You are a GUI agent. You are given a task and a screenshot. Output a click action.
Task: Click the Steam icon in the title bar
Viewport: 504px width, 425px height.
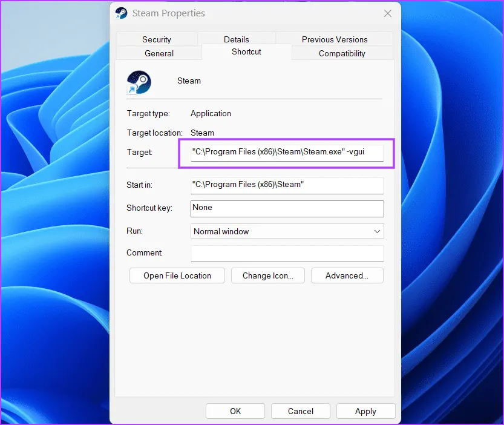(122, 13)
